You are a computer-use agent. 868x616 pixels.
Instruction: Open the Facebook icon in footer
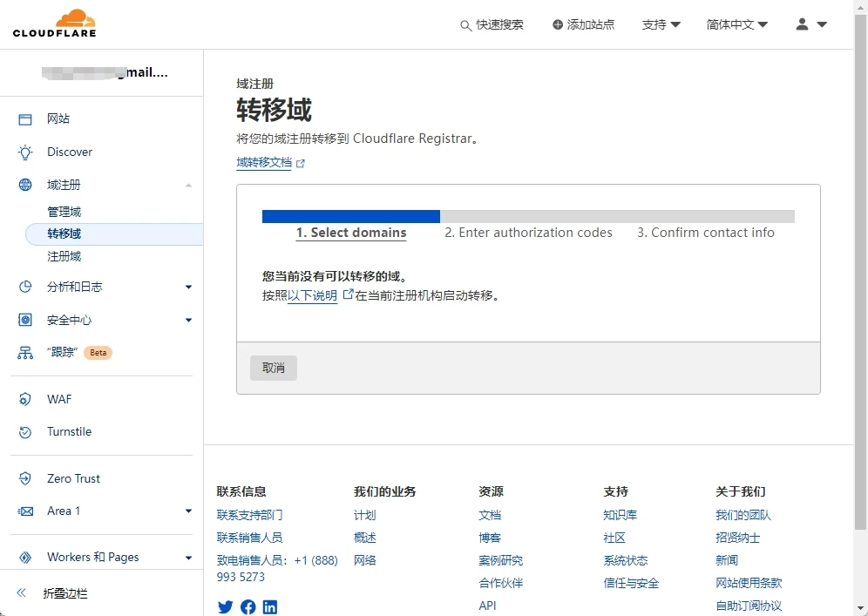click(x=248, y=607)
